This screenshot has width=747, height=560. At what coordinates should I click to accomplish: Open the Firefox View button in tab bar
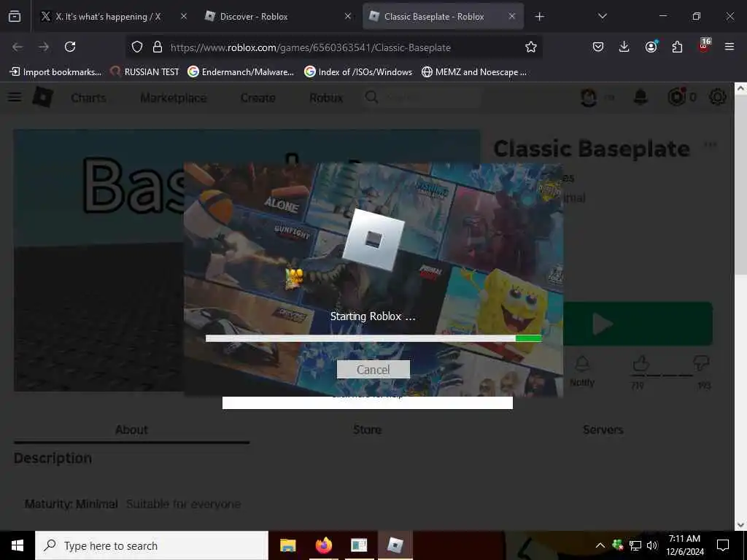(15, 16)
